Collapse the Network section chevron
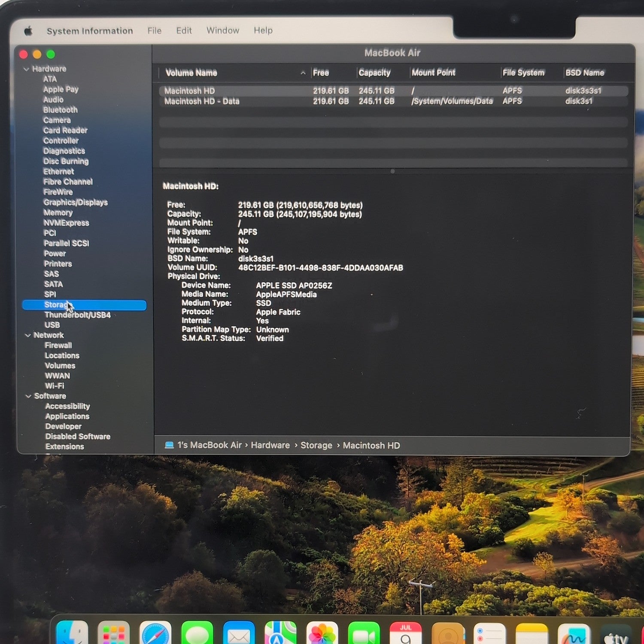644x644 pixels. (28, 335)
